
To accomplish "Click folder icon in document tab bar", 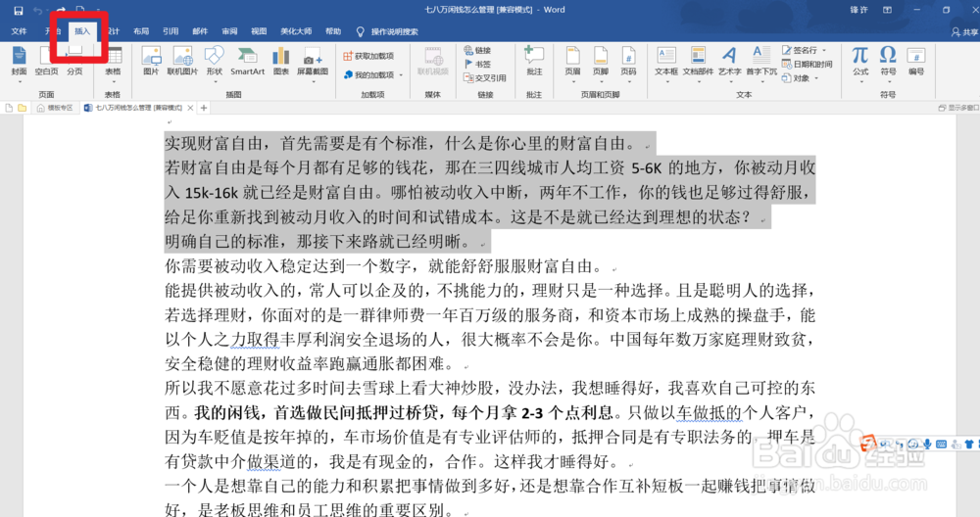I will tap(22, 108).
